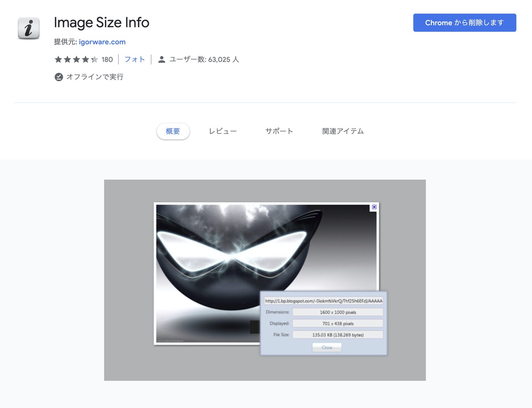
Task: Click the Displayed: label in the preview
Action: [280, 324]
